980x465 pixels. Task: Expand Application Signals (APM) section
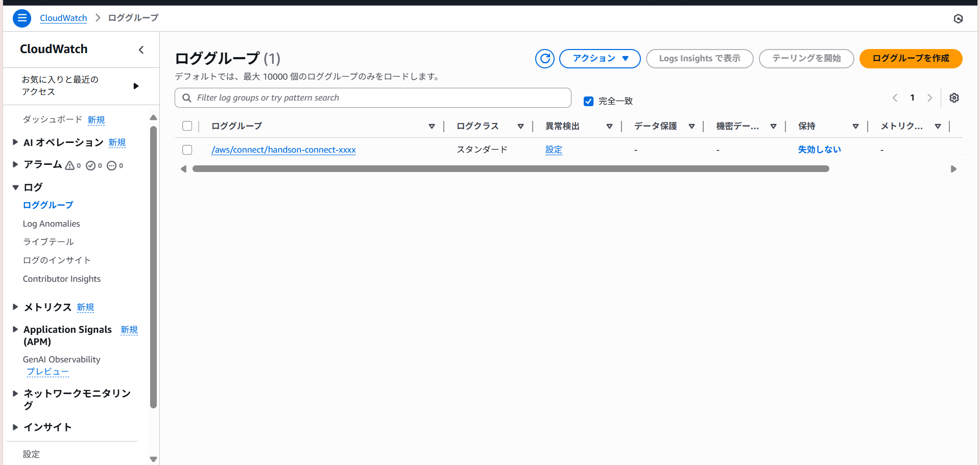(x=15, y=329)
